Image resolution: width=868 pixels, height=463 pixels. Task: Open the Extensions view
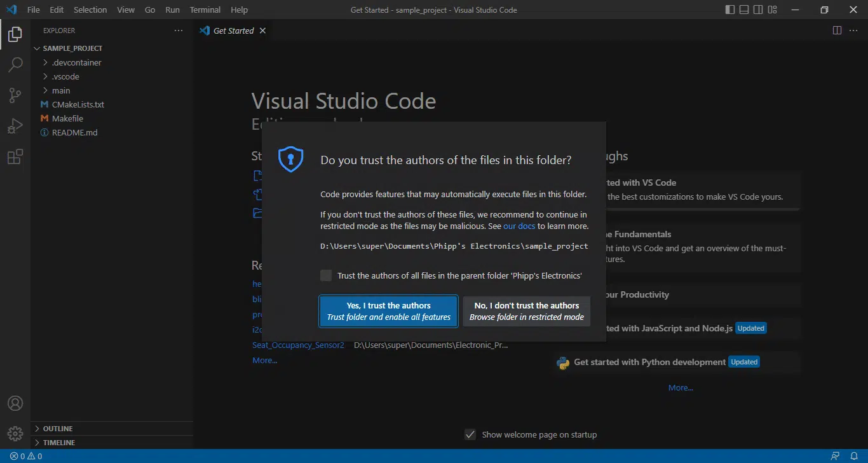tap(15, 156)
